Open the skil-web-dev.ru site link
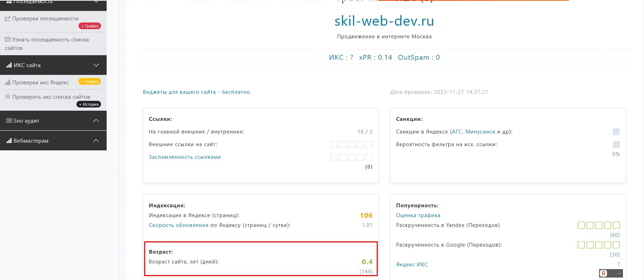644x280 pixels. click(x=384, y=21)
